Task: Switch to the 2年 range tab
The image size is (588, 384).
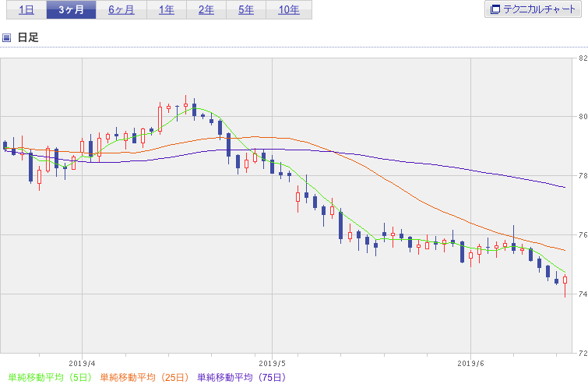Action: click(x=206, y=9)
